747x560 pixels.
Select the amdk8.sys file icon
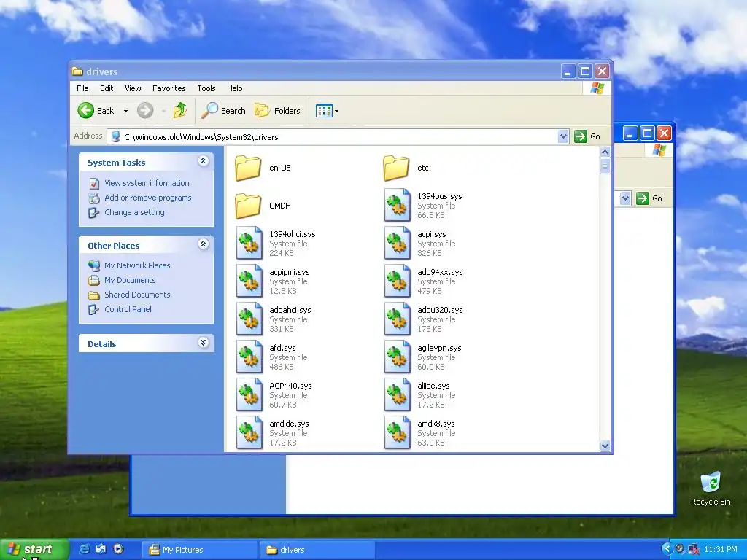pyautogui.click(x=398, y=432)
